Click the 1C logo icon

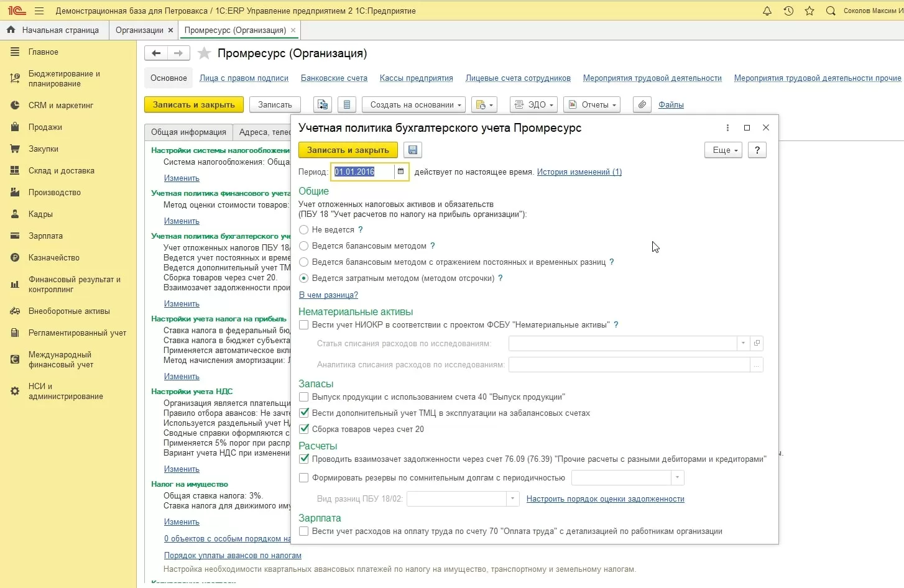(x=17, y=11)
